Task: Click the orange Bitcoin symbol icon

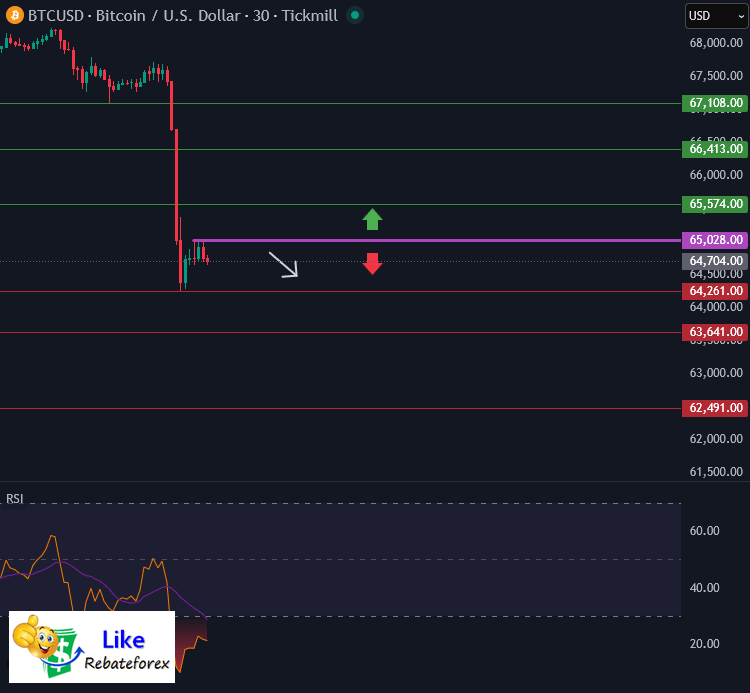Action: 14,15
